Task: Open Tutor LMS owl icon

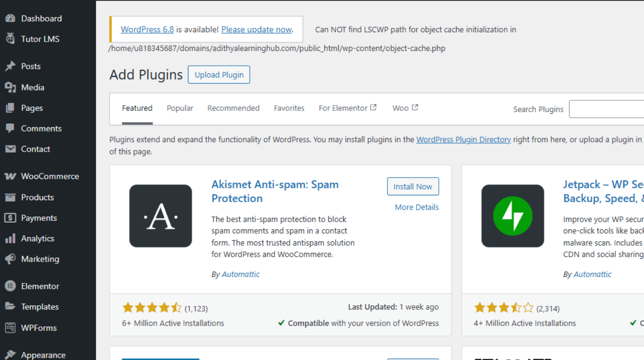Action: (10, 39)
